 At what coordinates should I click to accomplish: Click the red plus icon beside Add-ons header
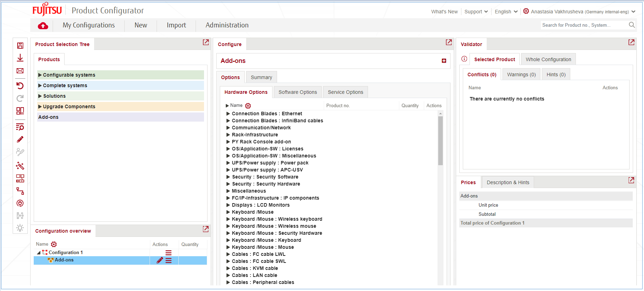tap(444, 61)
